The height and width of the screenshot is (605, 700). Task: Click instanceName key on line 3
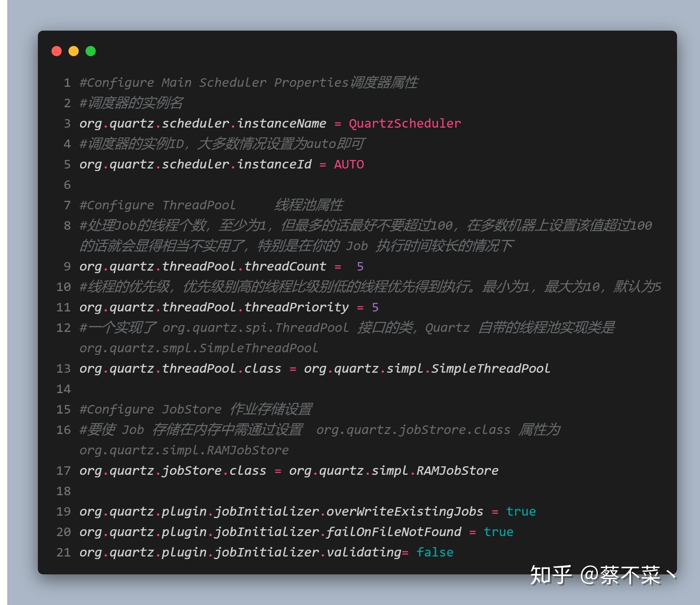tap(281, 123)
